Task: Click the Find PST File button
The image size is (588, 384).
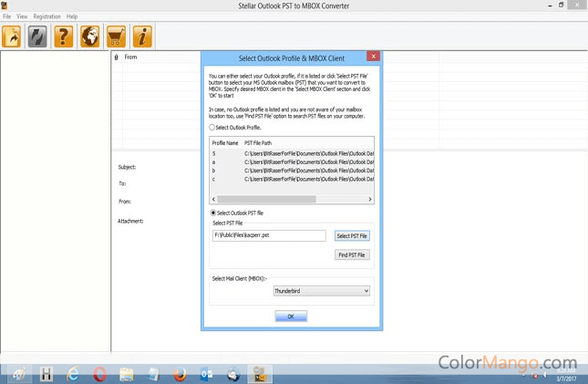Action: click(352, 254)
